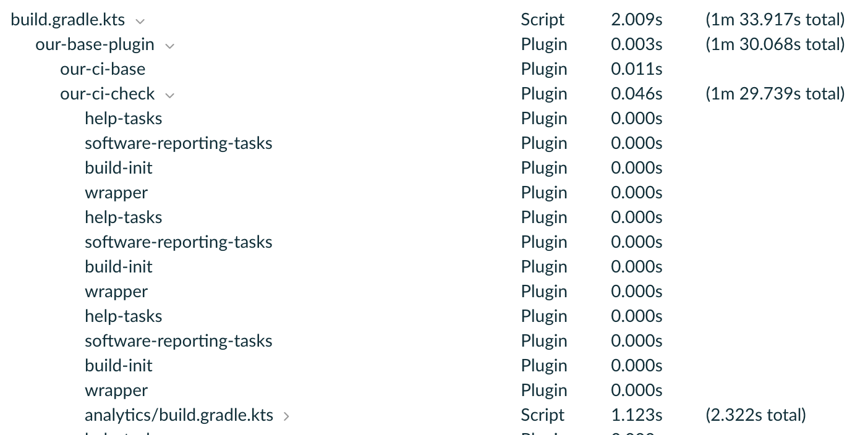The width and height of the screenshot is (868, 435).
Task: Click the 1m 30.068s total duration
Action: click(x=775, y=44)
